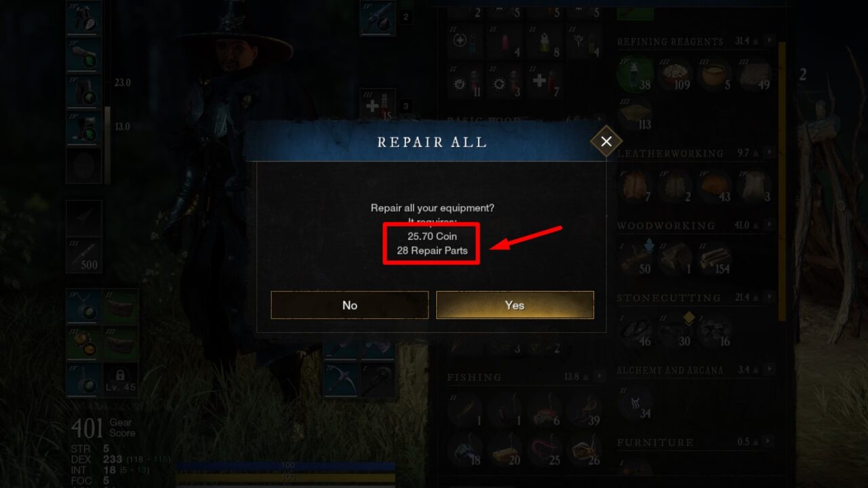Collapse the Leatherworking category arrow
868x488 pixels.
(769, 153)
